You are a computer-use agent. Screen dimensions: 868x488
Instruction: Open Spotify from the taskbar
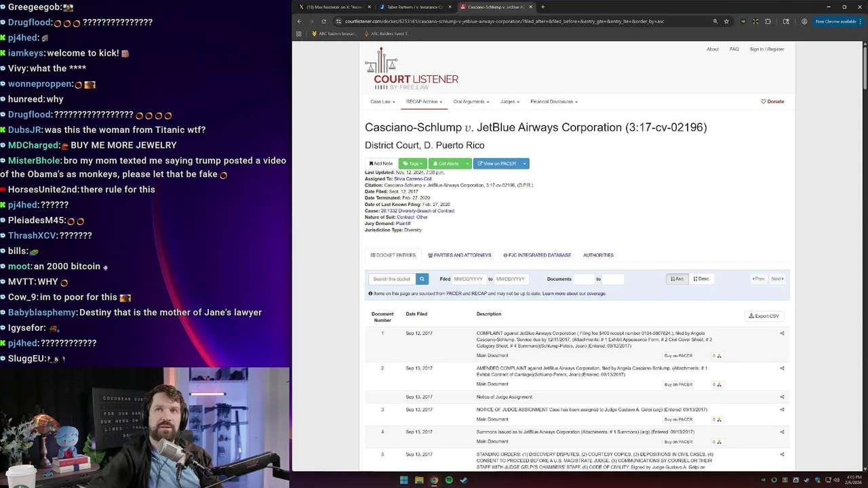(449, 480)
